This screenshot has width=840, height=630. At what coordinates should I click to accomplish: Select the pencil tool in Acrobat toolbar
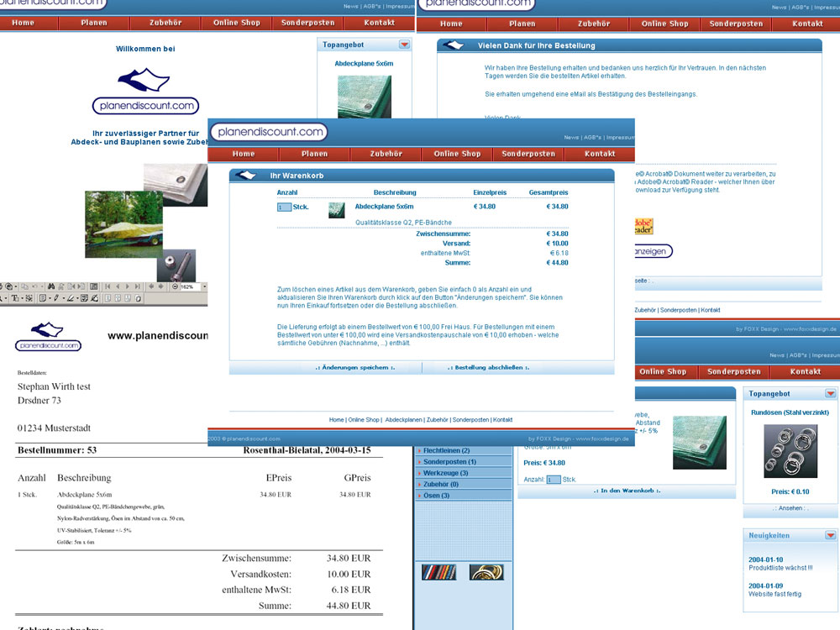(x=56, y=298)
